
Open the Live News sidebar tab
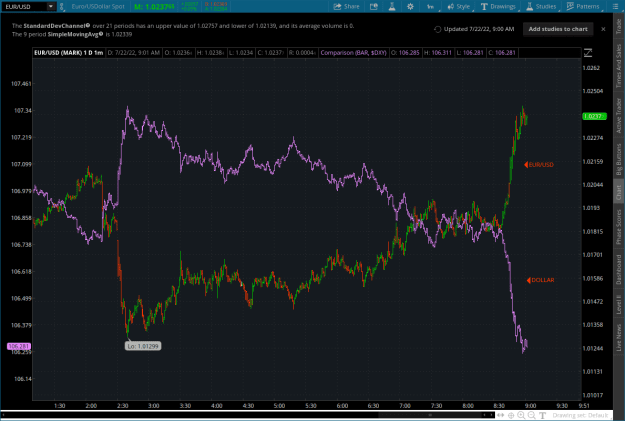(x=619, y=337)
